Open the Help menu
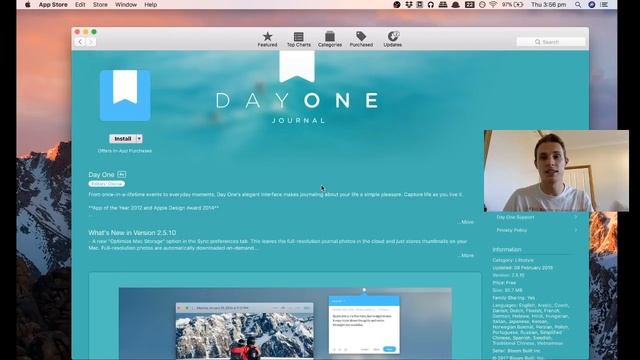Image resolution: width=640 pixels, height=360 pixels. click(x=151, y=4)
